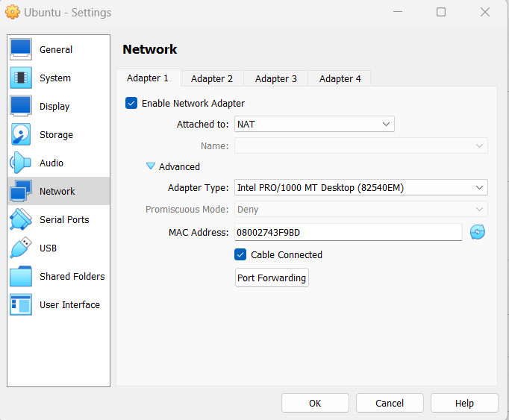Select the Storage label in sidebar
This screenshot has height=420, width=509.
[x=56, y=135]
